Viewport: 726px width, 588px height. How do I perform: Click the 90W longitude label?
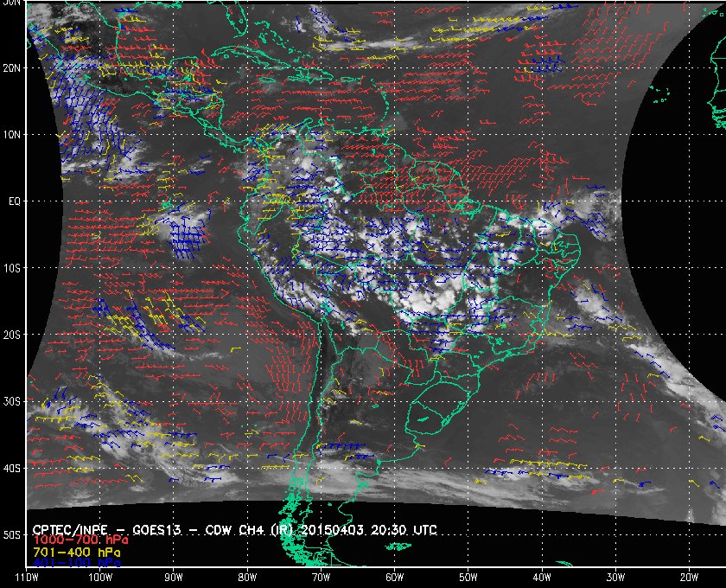[x=174, y=578]
